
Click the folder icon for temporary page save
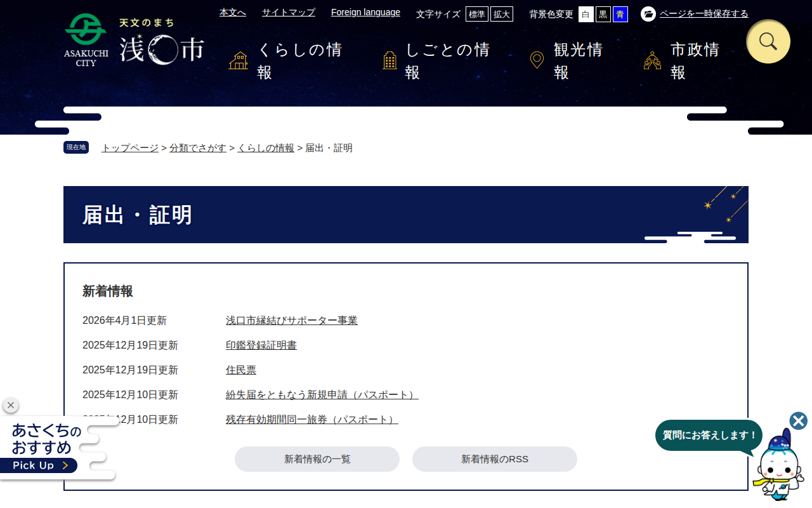(x=648, y=14)
